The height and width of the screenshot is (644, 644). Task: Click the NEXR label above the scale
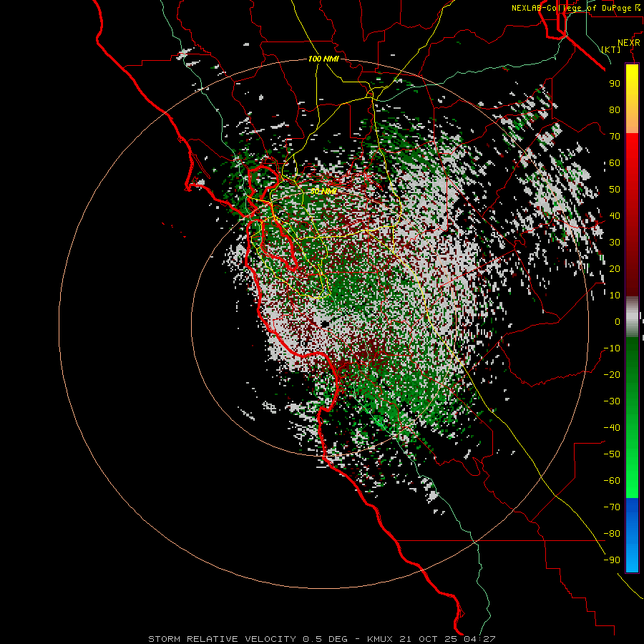(629, 43)
